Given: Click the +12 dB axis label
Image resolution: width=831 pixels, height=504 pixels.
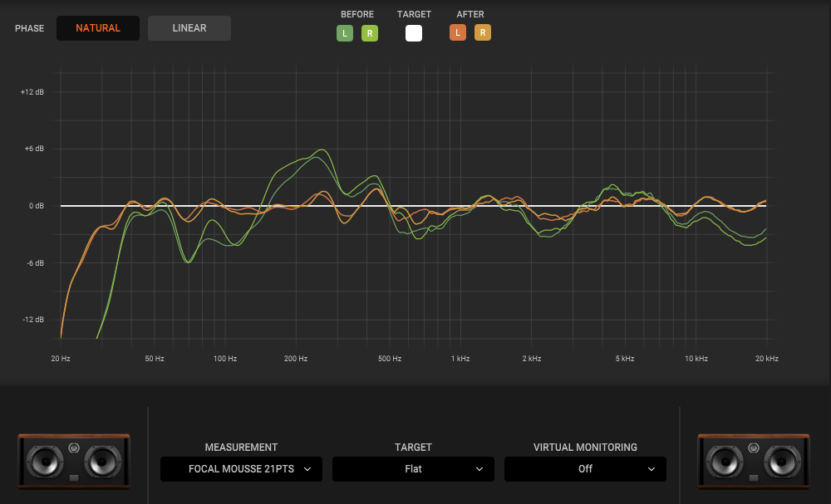Looking at the screenshot, I should 32,92.
